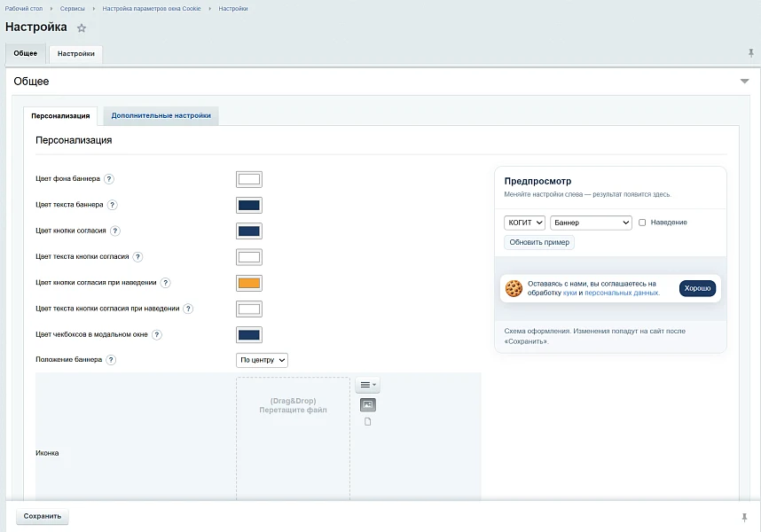Click the Обновить пример button
761x532 pixels.
pyautogui.click(x=539, y=242)
